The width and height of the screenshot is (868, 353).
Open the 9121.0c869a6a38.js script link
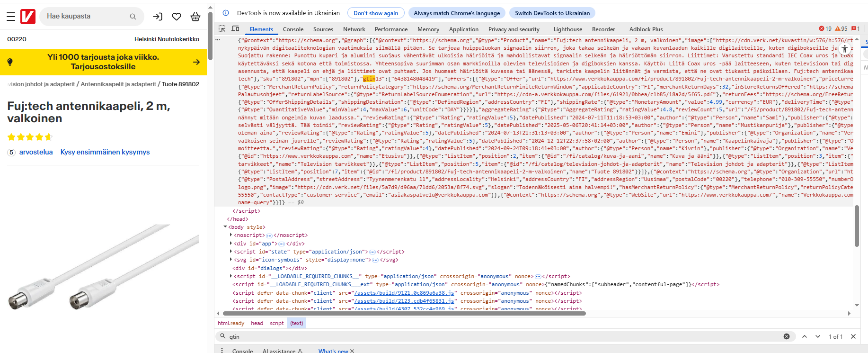click(405, 293)
